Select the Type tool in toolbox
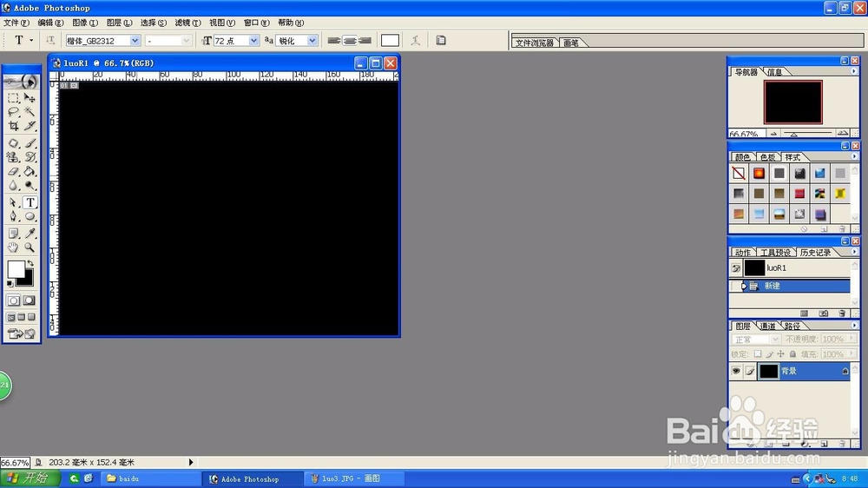 30,202
